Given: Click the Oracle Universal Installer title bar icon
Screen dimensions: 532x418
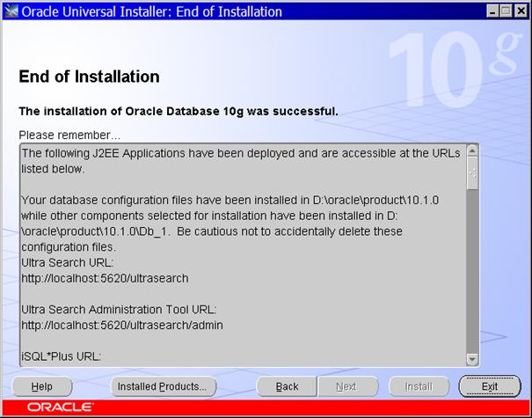Looking at the screenshot, I should click(11, 11).
